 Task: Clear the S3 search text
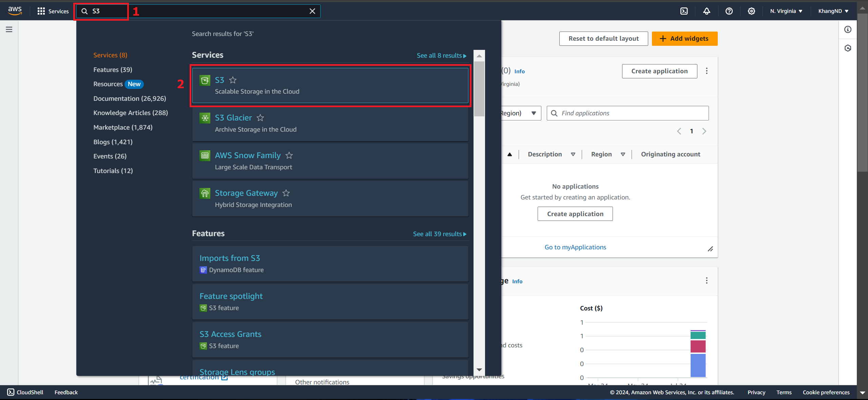pyautogui.click(x=312, y=11)
